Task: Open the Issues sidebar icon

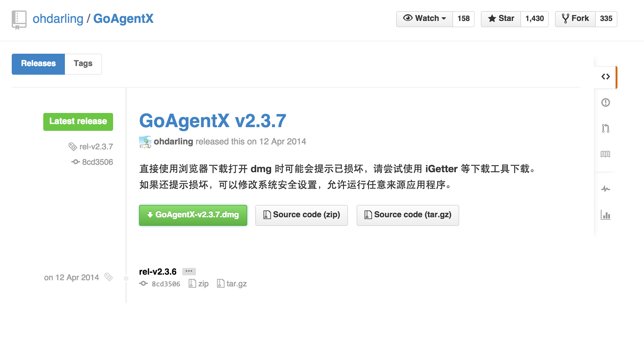Action: (x=605, y=102)
